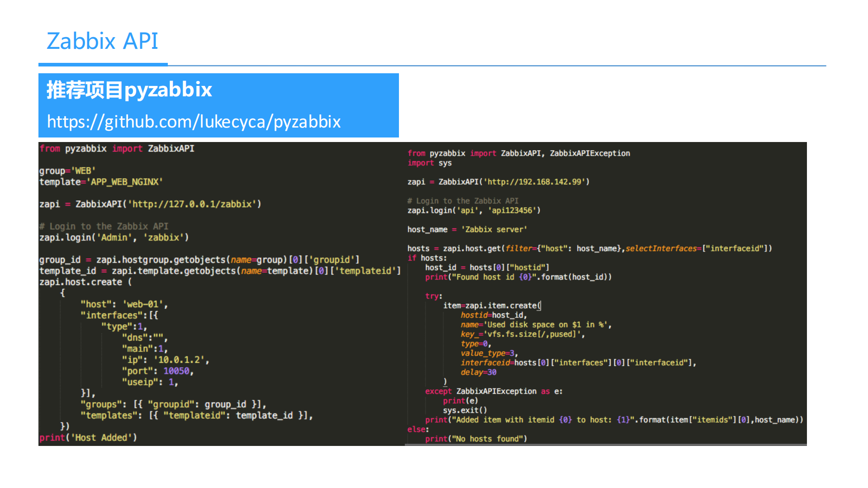Click the "Zabbix API" slide title

coord(102,41)
